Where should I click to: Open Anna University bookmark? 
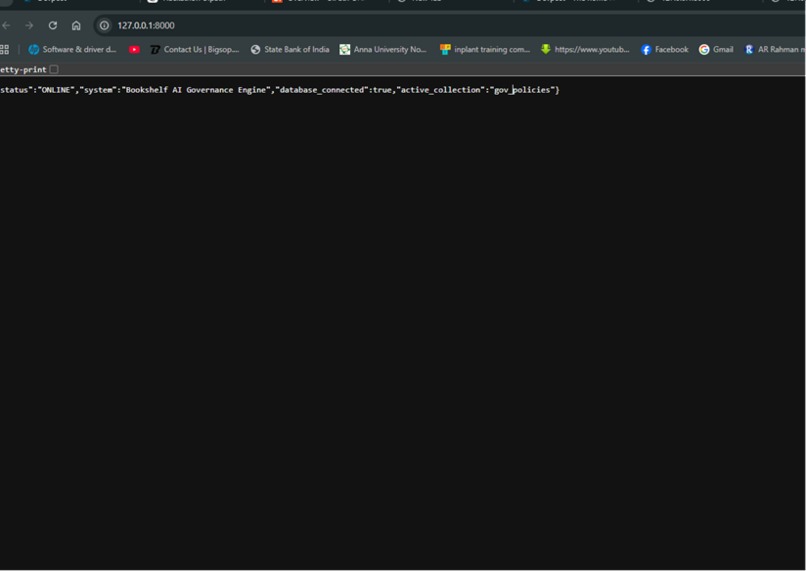coord(383,49)
